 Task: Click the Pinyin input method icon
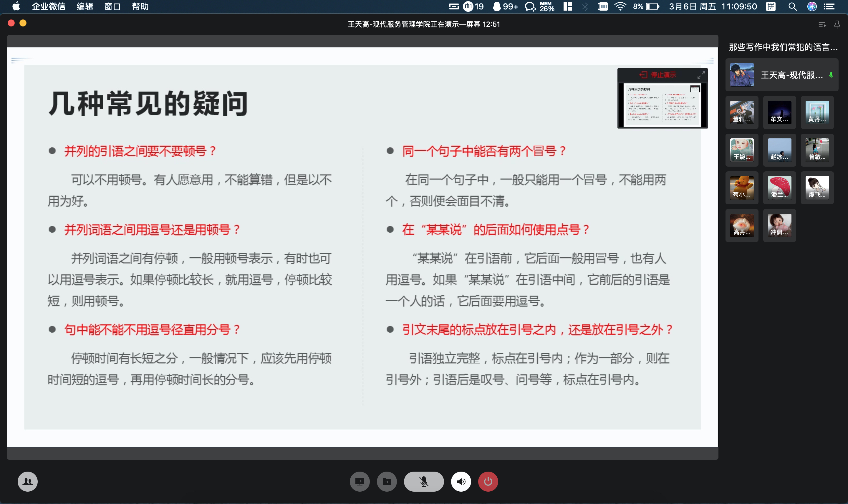(771, 6)
